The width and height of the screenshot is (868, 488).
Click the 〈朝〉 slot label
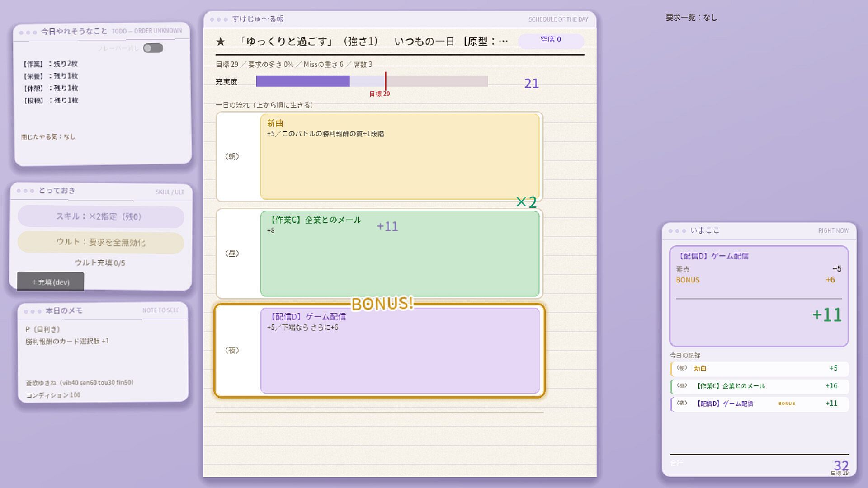(x=232, y=156)
